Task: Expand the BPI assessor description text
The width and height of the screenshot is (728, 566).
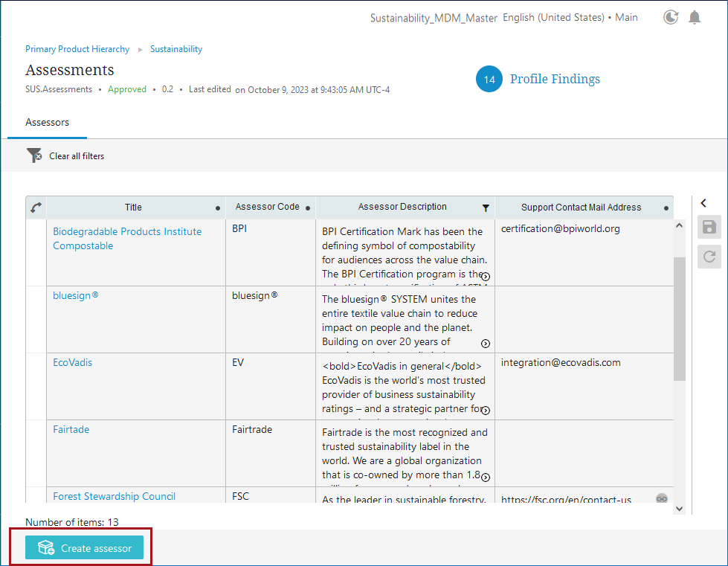Action: pos(486,277)
